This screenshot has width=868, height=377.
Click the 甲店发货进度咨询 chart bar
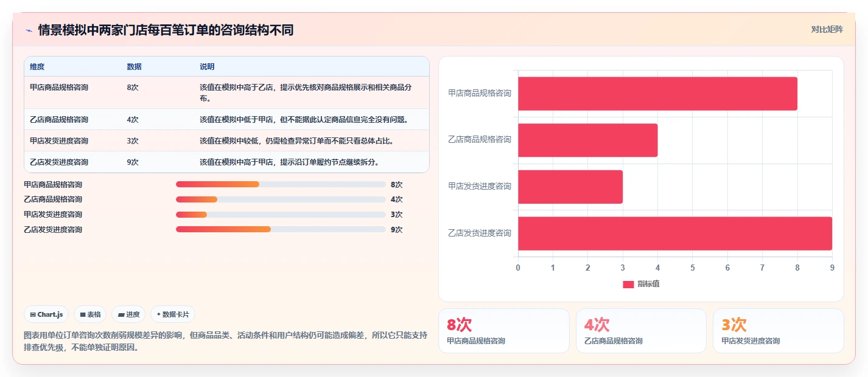570,187
